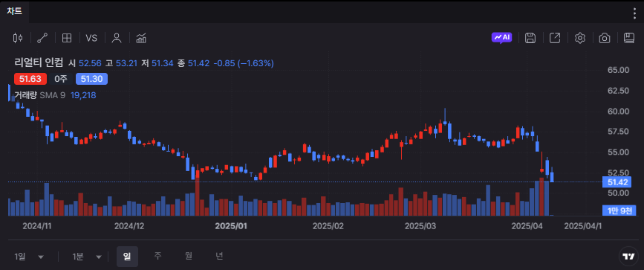Screen dimensions: 644x270
Task: Click the 2025/04 date axis label
Action: click(x=527, y=226)
